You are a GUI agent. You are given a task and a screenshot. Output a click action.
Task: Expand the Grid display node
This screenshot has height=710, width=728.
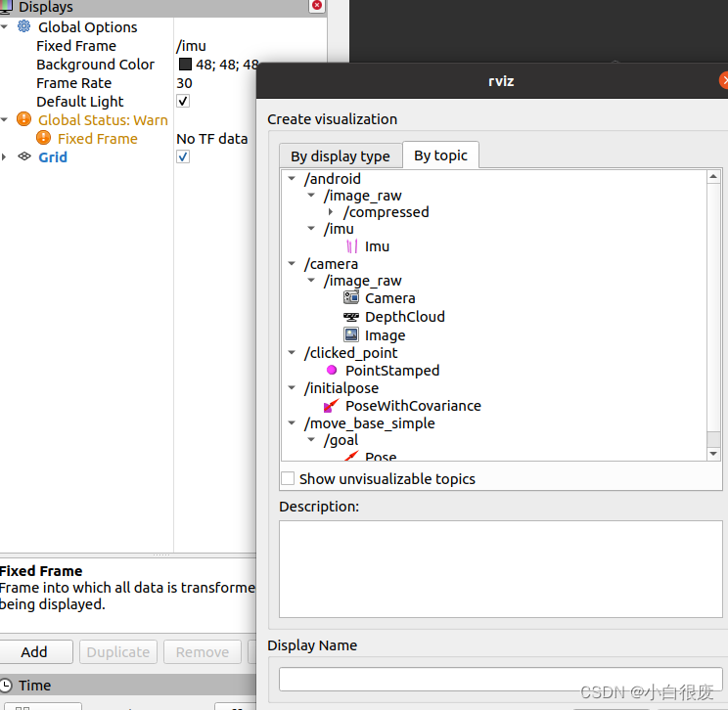pos(4,156)
